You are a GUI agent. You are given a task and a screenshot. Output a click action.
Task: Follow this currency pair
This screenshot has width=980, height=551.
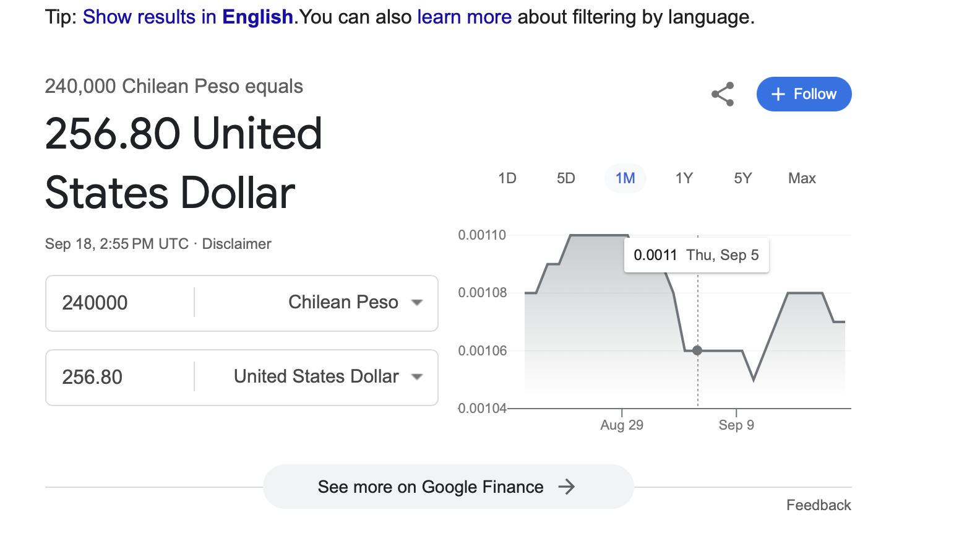pos(804,94)
